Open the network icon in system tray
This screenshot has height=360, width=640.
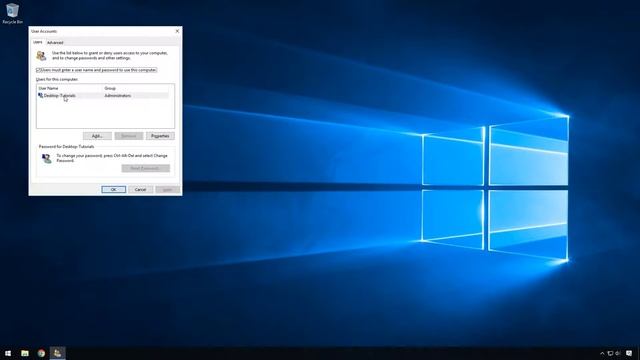610,353
